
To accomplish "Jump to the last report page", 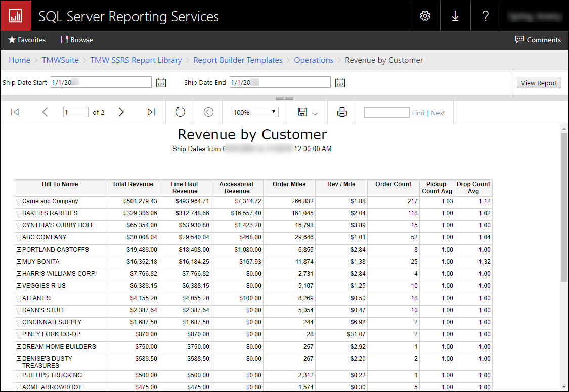I will [151, 112].
